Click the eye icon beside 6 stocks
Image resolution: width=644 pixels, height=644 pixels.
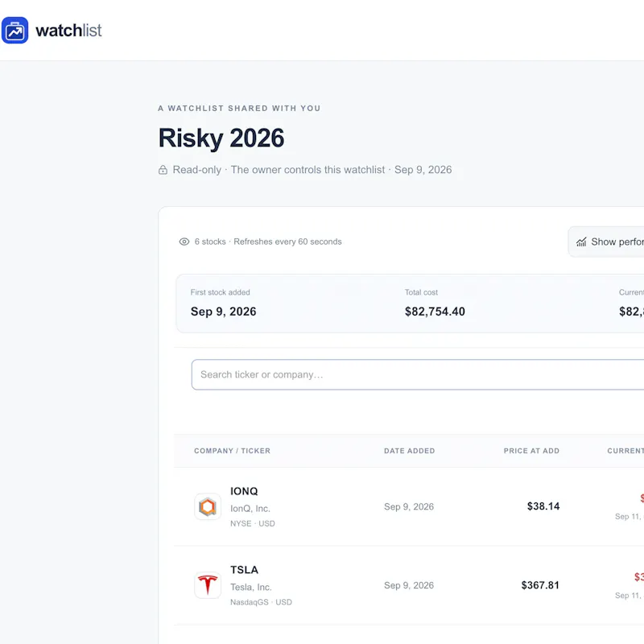coord(184,242)
